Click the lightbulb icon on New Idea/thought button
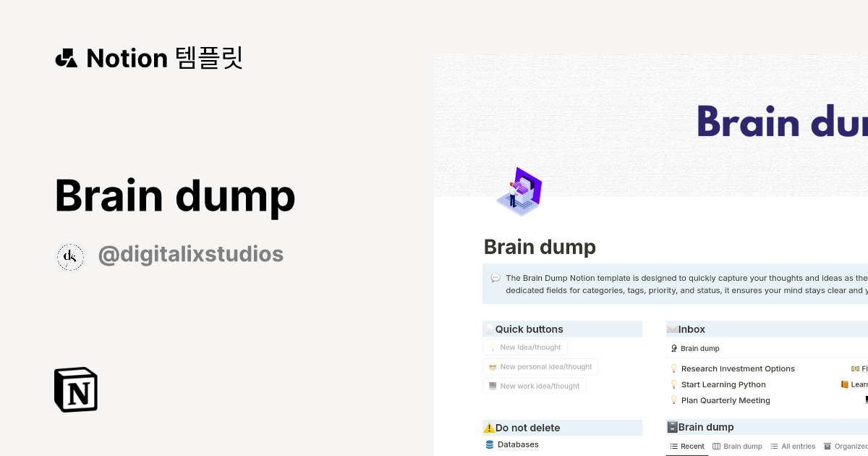 pos(492,347)
